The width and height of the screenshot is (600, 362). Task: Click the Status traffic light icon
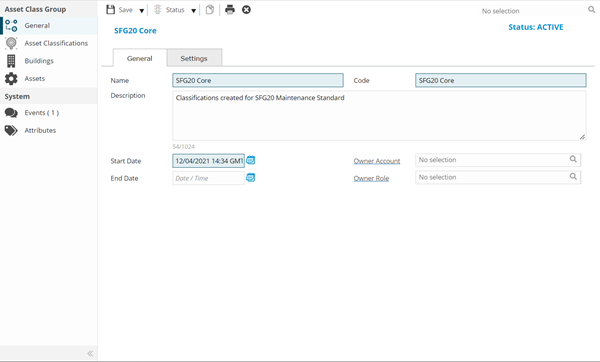point(158,10)
